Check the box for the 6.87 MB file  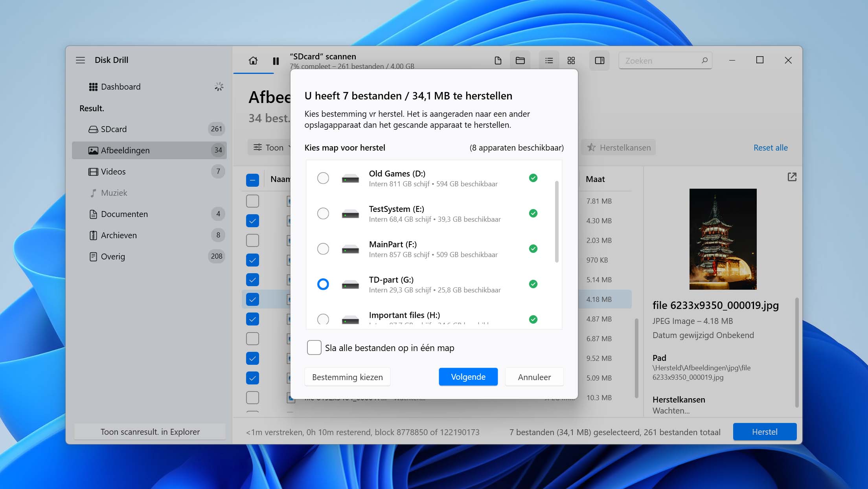click(252, 338)
